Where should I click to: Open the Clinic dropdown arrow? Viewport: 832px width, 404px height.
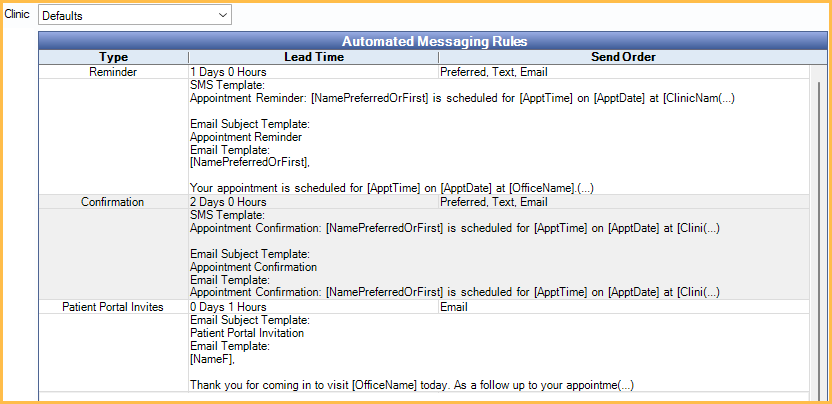pyautogui.click(x=222, y=16)
